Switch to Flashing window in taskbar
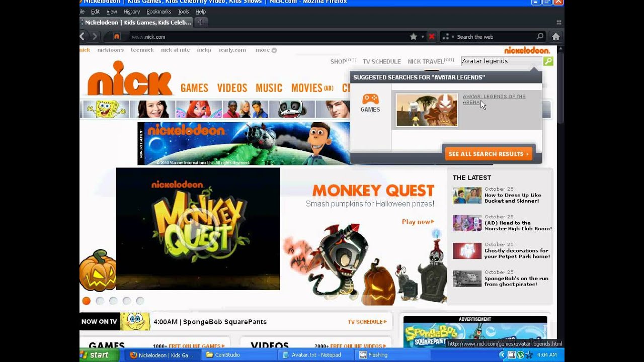This screenshot has height=362, width=644. tap(392, 355)
